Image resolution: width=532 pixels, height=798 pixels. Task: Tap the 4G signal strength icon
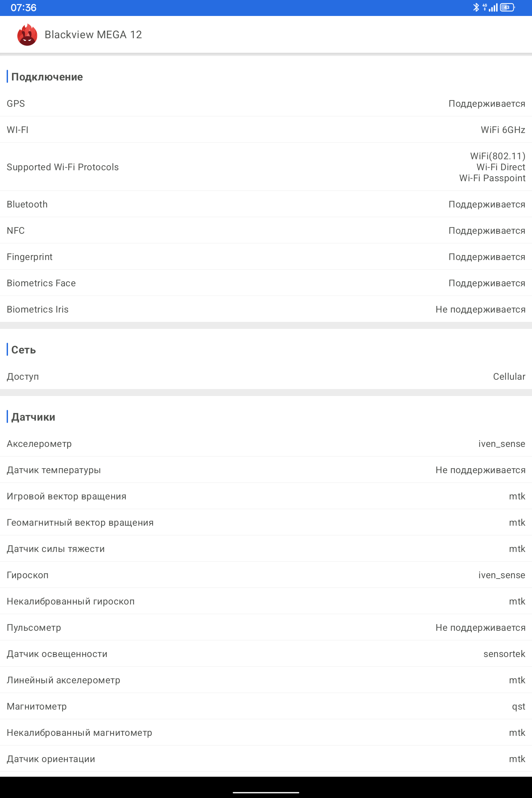[490, 7]
